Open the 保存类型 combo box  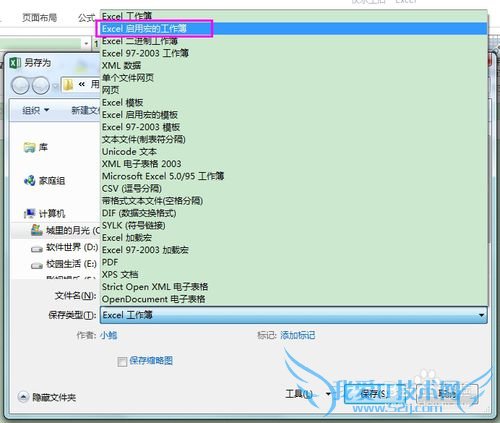coord(294,315)
